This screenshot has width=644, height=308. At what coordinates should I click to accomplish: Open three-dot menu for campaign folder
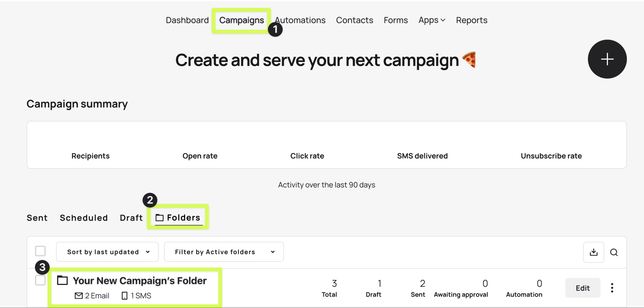click(x=612, y=288)
